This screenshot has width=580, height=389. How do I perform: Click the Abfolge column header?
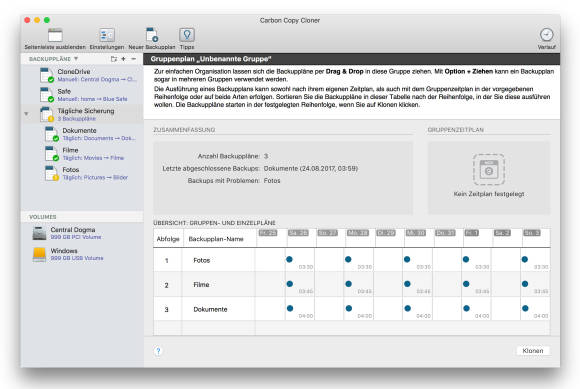click(x=168, y=239)
